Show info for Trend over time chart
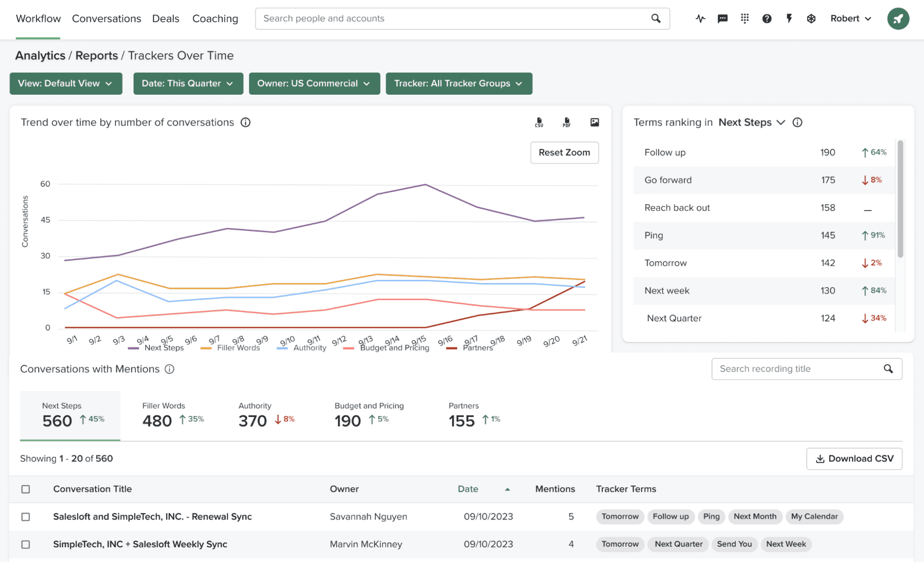The image size is (924, 563). (245, 122)
